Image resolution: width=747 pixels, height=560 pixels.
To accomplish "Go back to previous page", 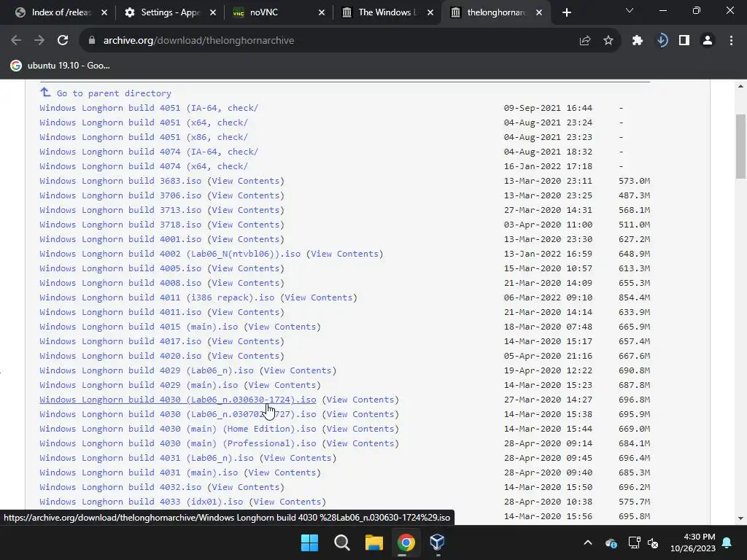I will (16, 41).
